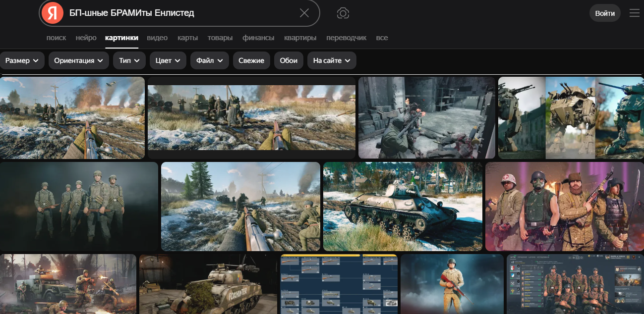This screenshot has width=644, height=314.
Task: Clear the search query with X icon
Action: [304, 13]
